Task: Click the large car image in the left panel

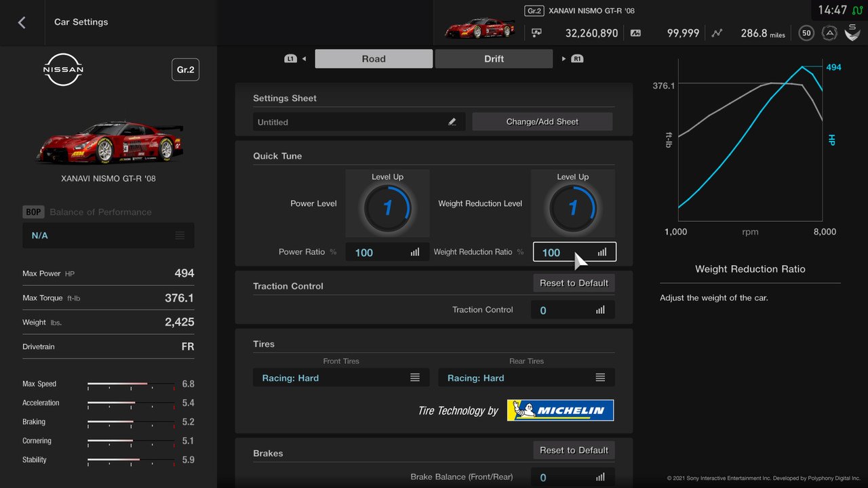Action: tap(109, 142)
